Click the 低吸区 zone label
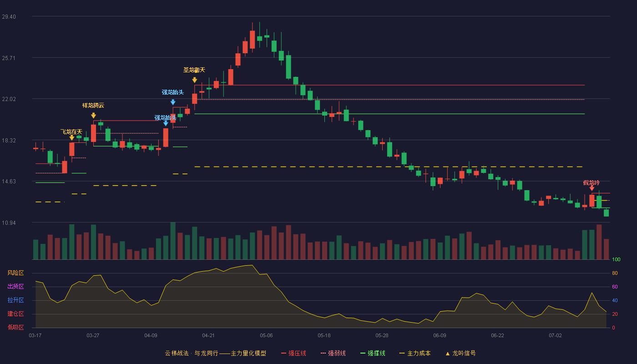This screenshot has height=364, width=637. [x=15, y=327]
